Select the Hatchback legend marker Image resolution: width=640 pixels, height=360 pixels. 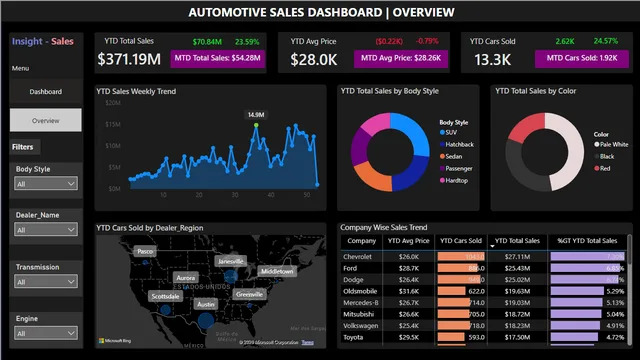(442, 144)
